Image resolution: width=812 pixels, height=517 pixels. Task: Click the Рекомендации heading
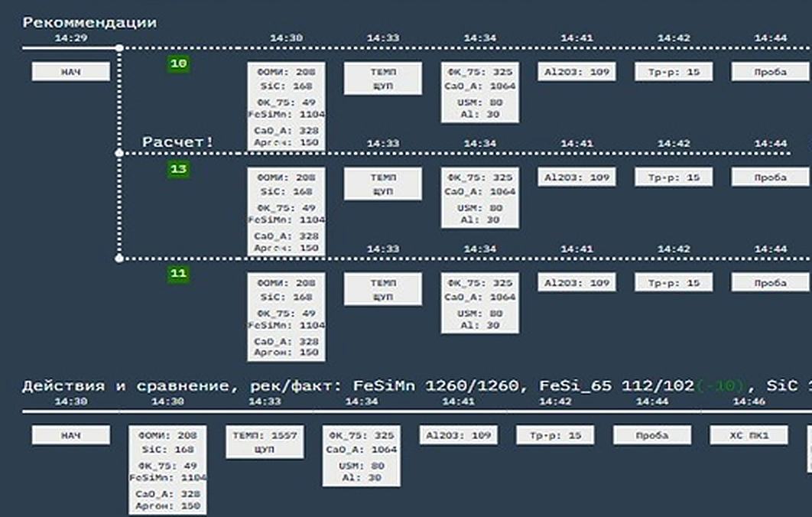[x=89, y=23]
